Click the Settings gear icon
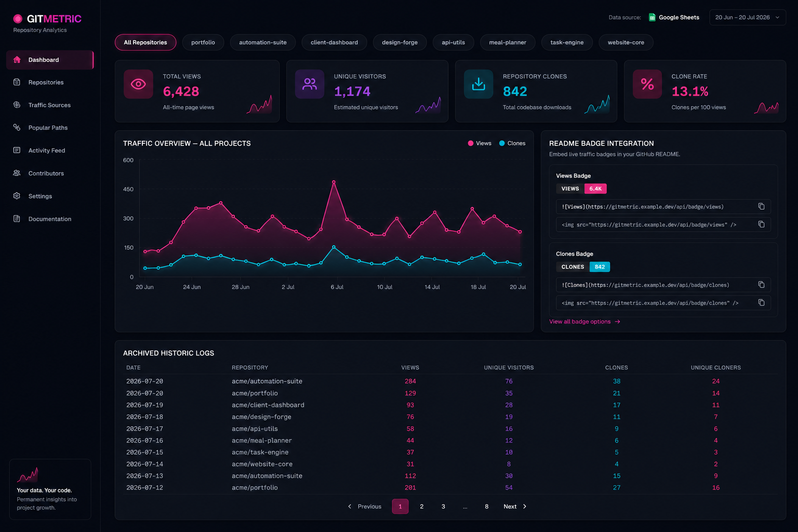The image size is (798, 532). (17, 196)
